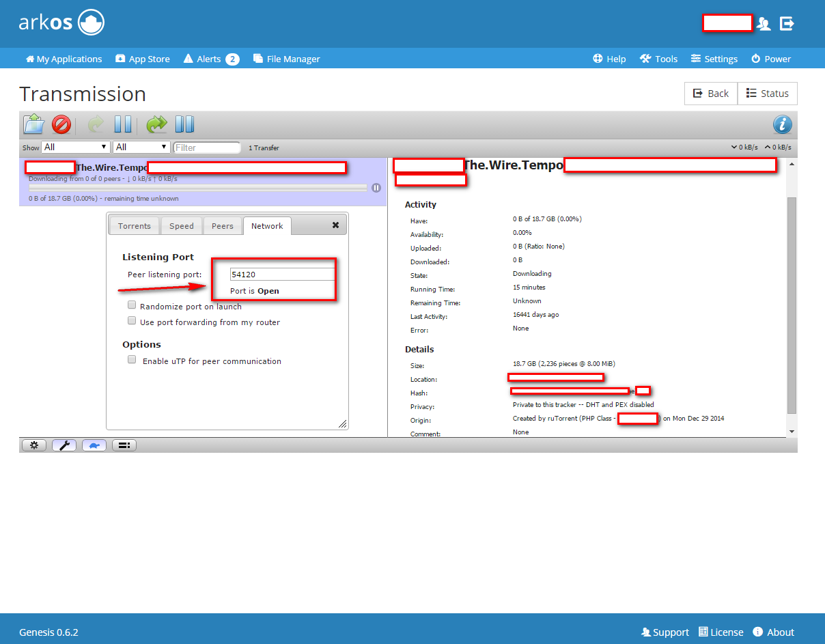This screenshot has width=825, height=644.
Task: Click the greyed-out start selected torrent arrow
Action: (x=96, y=124)
